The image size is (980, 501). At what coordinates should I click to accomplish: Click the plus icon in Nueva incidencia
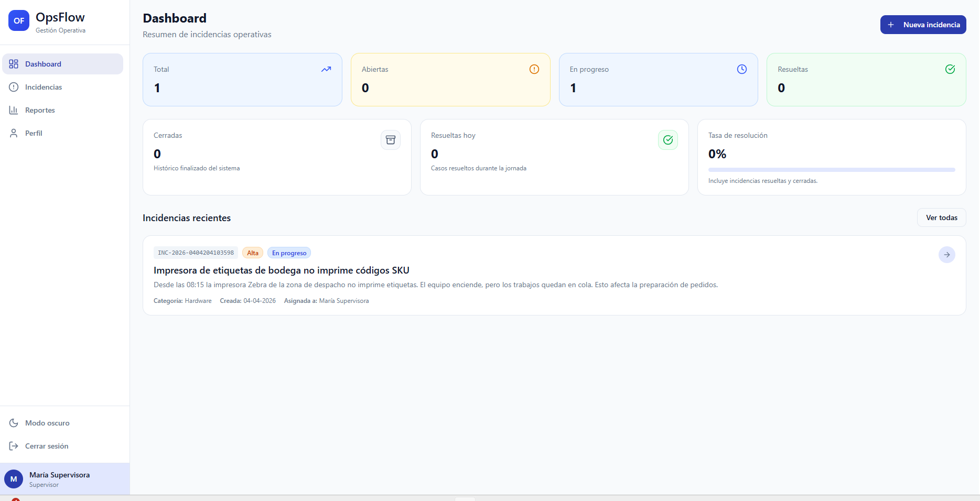pos(890,25)
